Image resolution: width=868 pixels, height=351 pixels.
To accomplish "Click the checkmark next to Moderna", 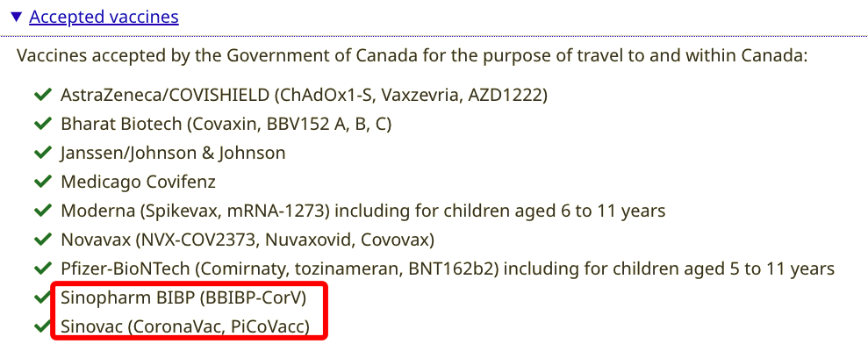I will [x=41, y=211].
